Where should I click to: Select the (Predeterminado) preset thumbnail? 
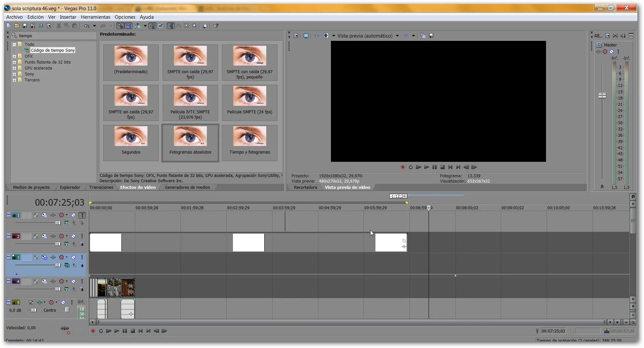[x=131, y=62]
